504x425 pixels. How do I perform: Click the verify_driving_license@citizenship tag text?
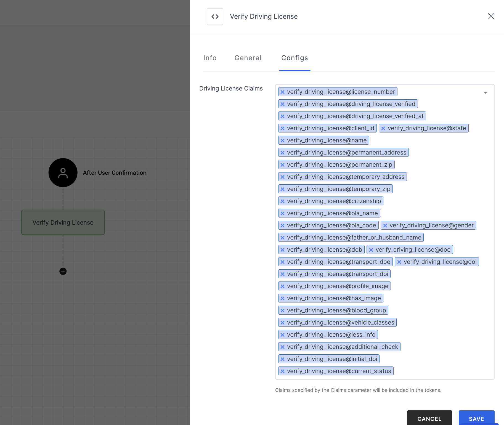click(x=334, y=201)
